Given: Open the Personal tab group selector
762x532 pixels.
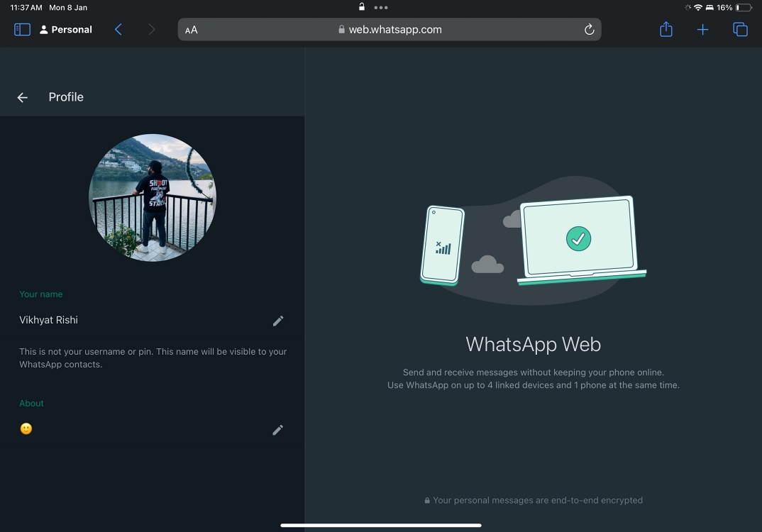Looking at the screenshot, I should coord(65,29).
